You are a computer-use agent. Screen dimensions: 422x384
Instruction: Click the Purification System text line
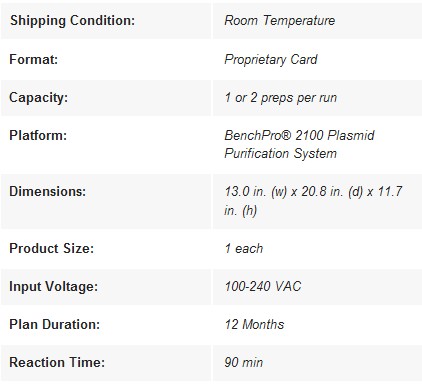click(280, 154)
